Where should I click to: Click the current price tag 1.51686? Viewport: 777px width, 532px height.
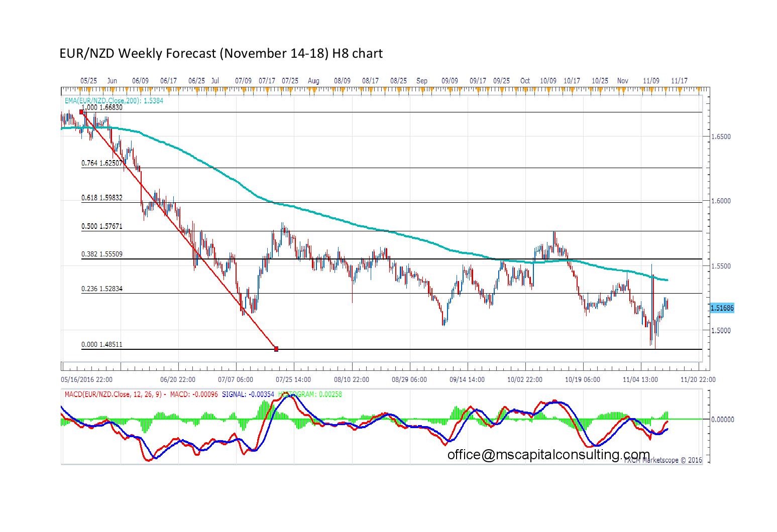coord(722,308)
